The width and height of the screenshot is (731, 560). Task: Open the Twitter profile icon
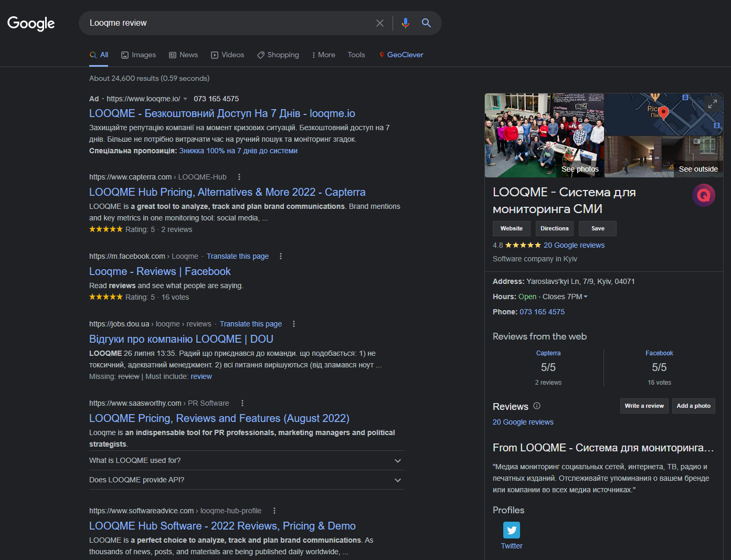click(x=512, y=530)
